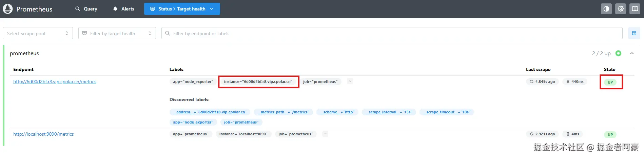Toggle the dark/light theme icon
This screenshot has width=644, height=157.
pyautogui.click(x=606, y=9)
